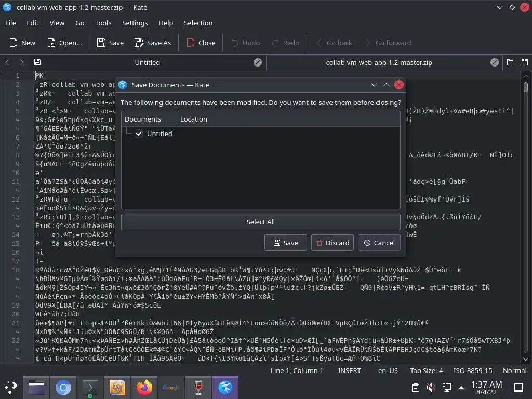Click the Undo toolbar button

246,43
